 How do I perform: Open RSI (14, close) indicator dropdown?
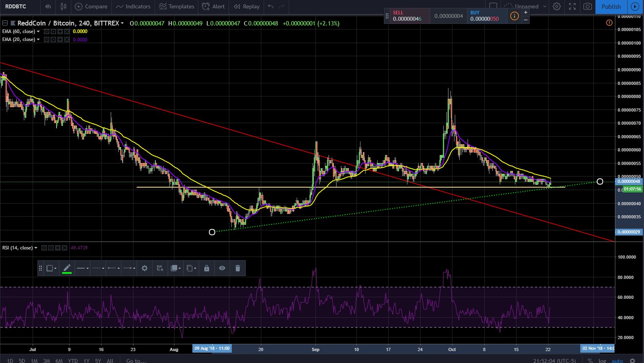coord(36,248)
